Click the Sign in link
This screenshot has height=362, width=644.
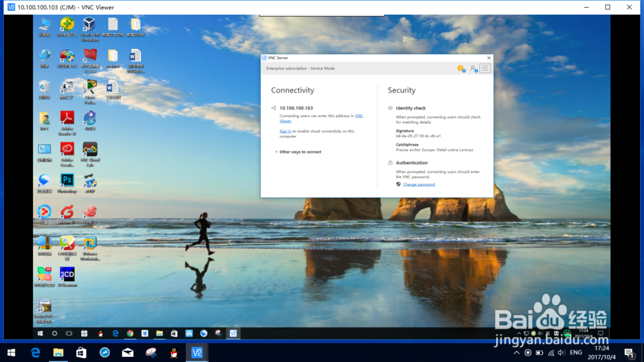pos(285,131)
